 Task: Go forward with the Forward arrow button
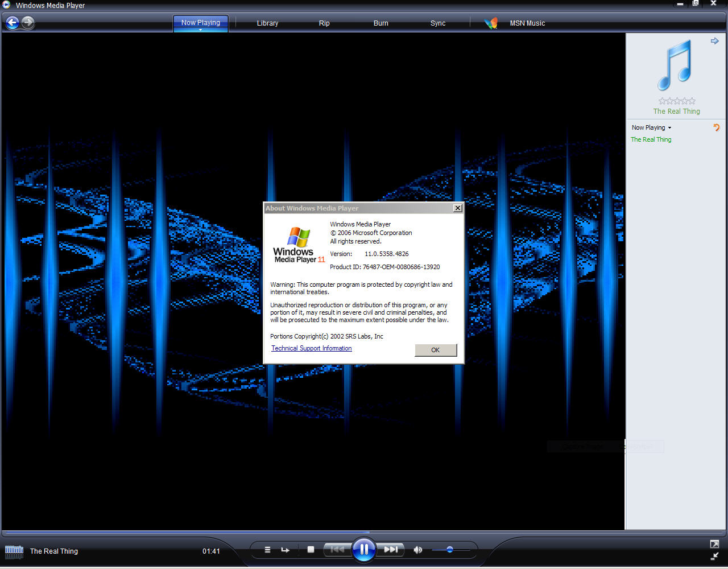[x=28, y=23]
